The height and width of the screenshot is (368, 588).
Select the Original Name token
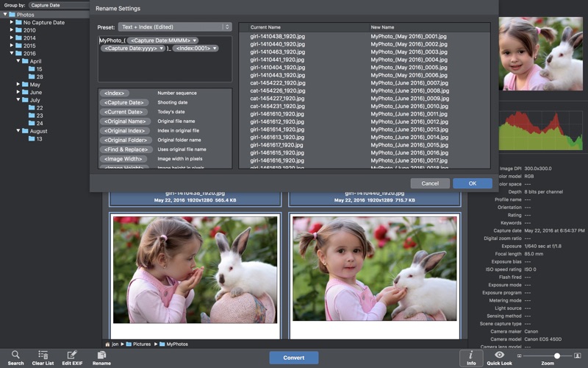click(x=125, y=121)
